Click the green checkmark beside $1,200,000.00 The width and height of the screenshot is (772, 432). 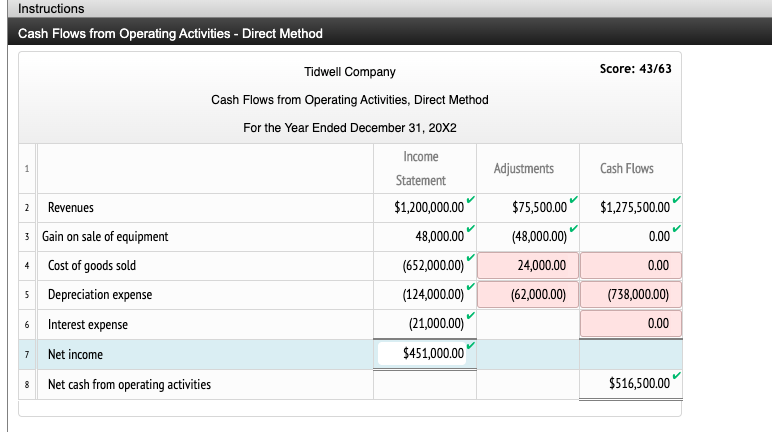[x=471, y=199]
